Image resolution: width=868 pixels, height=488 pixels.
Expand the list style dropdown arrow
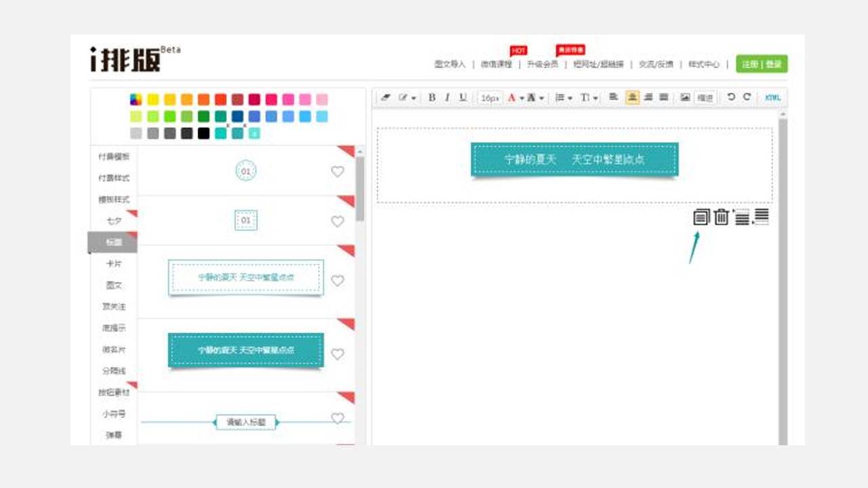coord(570,98)
